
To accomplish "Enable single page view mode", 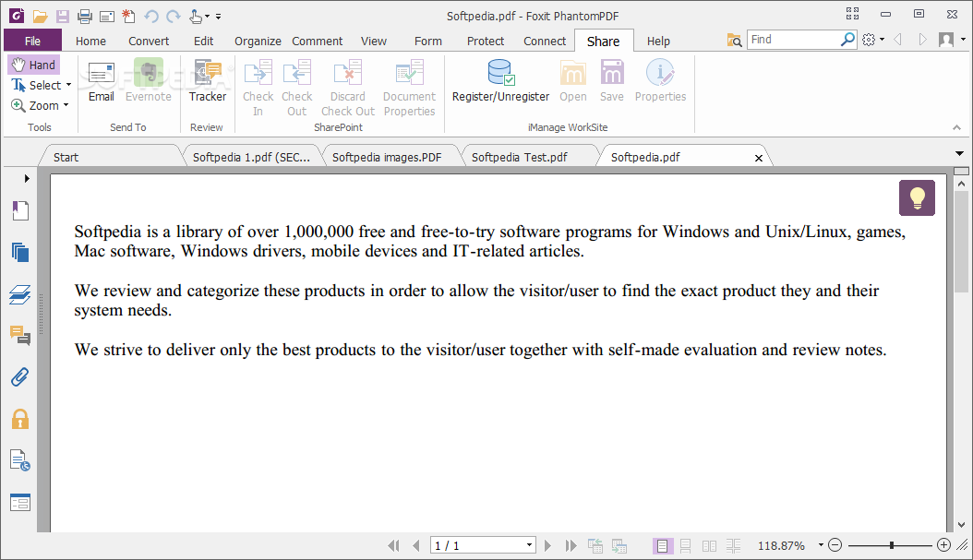I will [x=662, y=546].
